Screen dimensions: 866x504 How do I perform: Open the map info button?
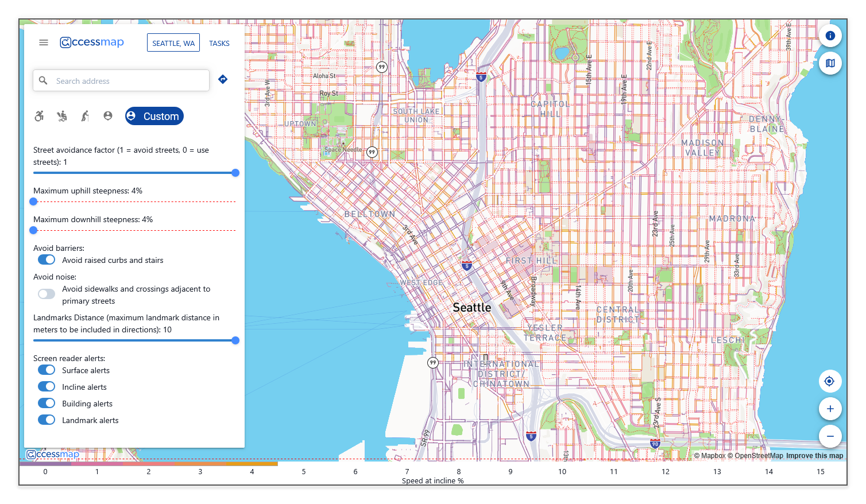(x=830, y=36)
